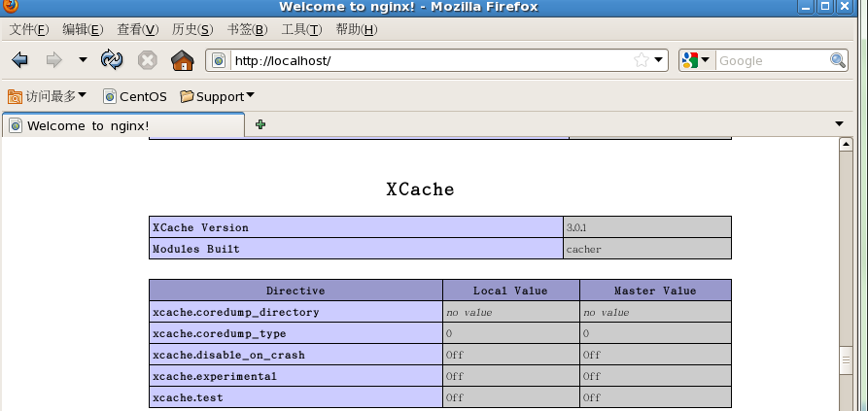Click the Google search engine icon
Viewport: 868px width, 411px height.
coord(690,60)
